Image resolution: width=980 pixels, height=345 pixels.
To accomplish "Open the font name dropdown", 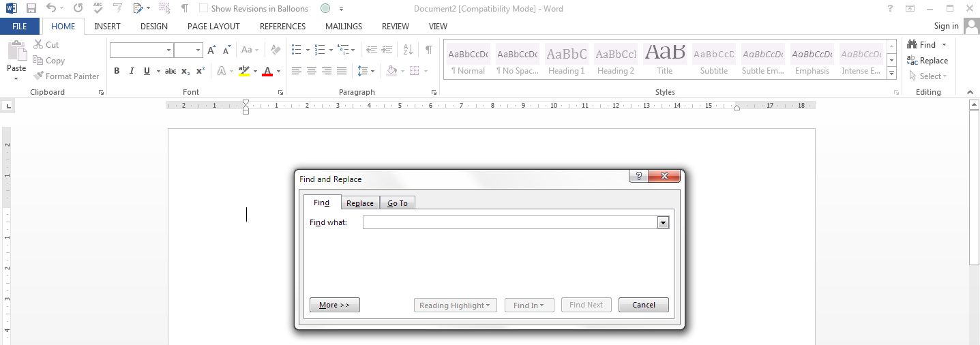I will [168, 50].
